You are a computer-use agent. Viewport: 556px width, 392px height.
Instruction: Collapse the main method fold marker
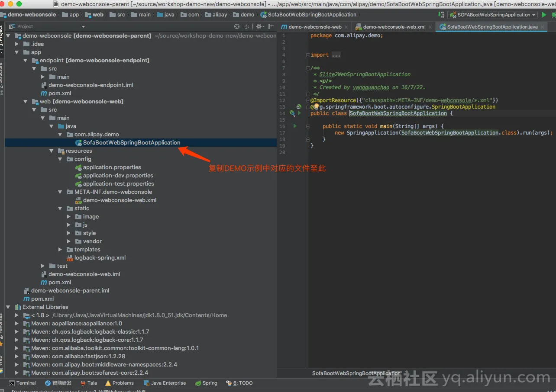tap(308, 126)
